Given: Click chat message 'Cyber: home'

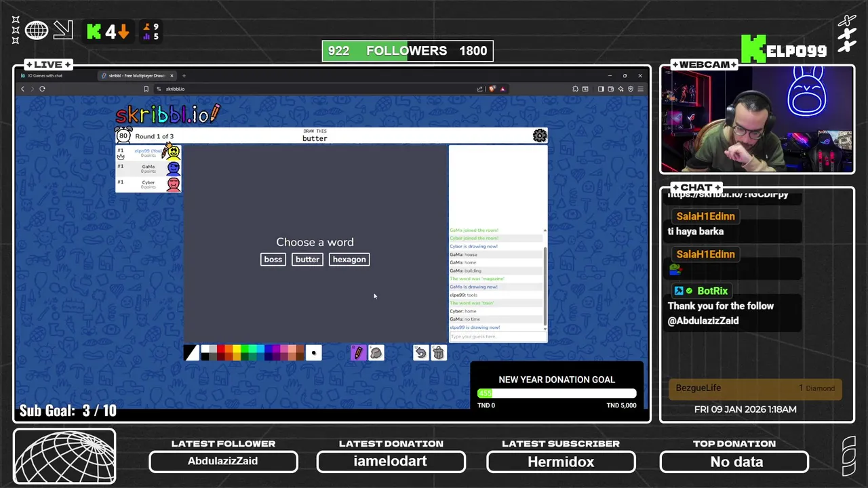Looking at the screenshot, I should pyautogui.click(x=463, y=311).
